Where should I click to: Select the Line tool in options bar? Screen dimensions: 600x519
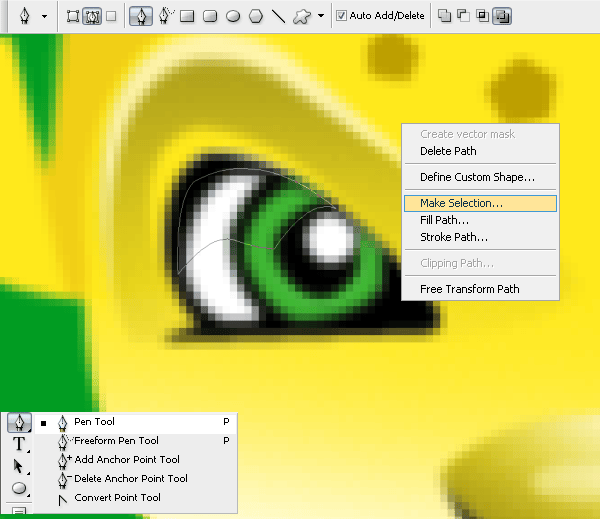tap(279, 16)
